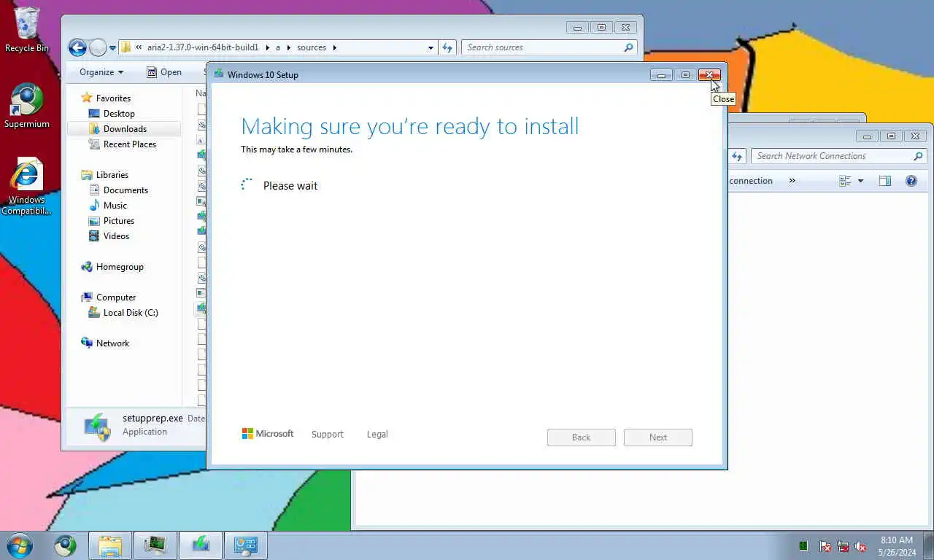Open Support link in Windows 10 Setup
Screen dimensions: 934x560
point(327,434)
